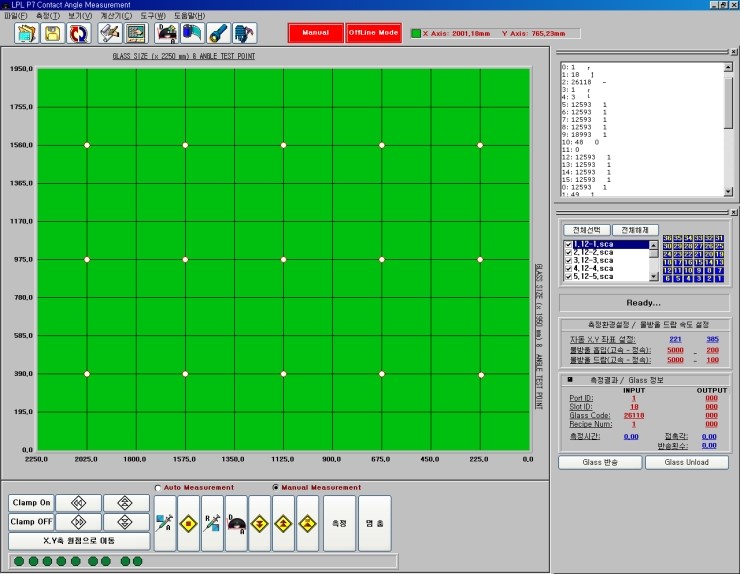740x574 pixels.
Task: Click the red Manual mode toggle button
Action: pyautogui.click(x=316, y=33)
